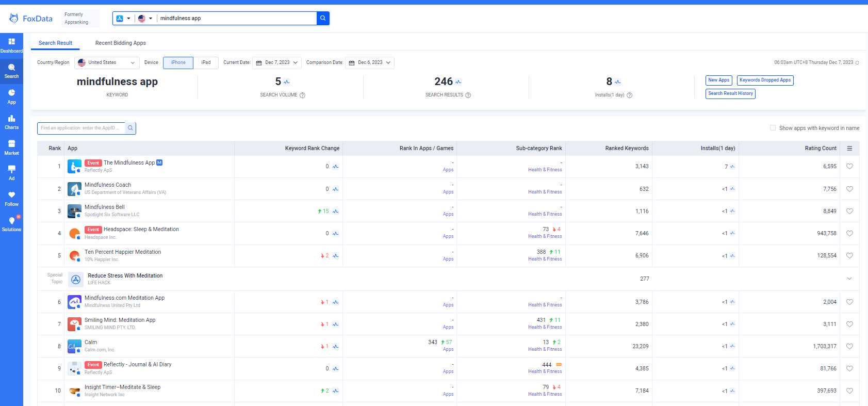The width and height of the screenshot is (868, 406).
Task: Open the Insight Timer–Meditate & Sleep link
Action: (x=122, y=387)
